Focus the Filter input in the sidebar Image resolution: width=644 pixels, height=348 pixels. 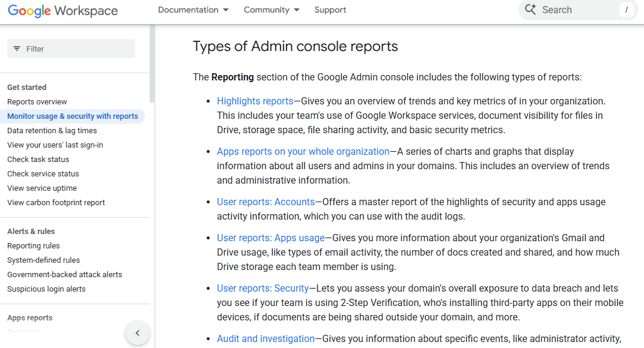point(71,49)
